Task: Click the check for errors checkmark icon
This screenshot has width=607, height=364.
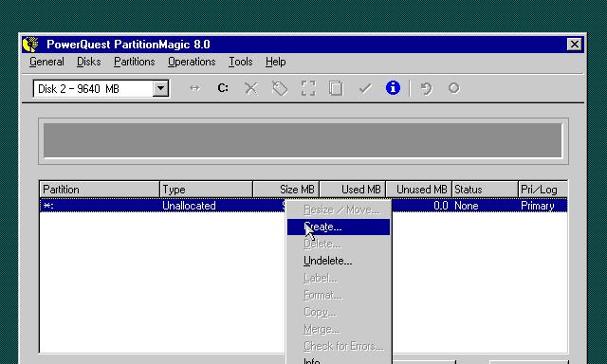Action: tap(364, 88)
